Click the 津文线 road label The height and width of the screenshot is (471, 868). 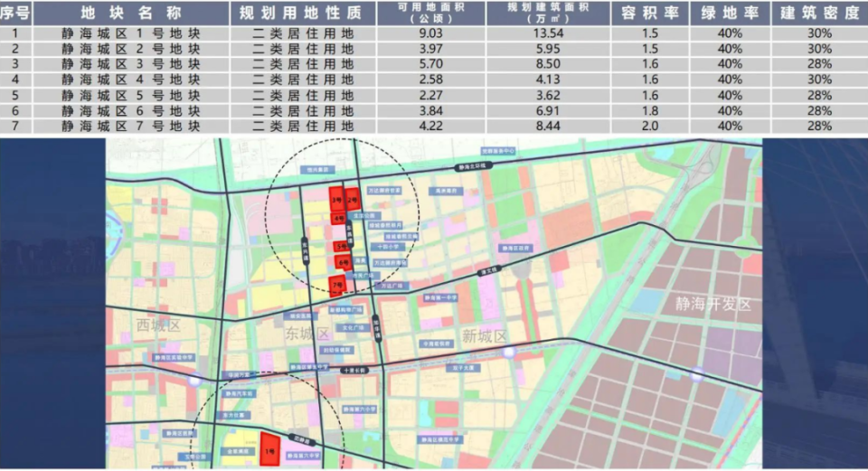point(489,270)
